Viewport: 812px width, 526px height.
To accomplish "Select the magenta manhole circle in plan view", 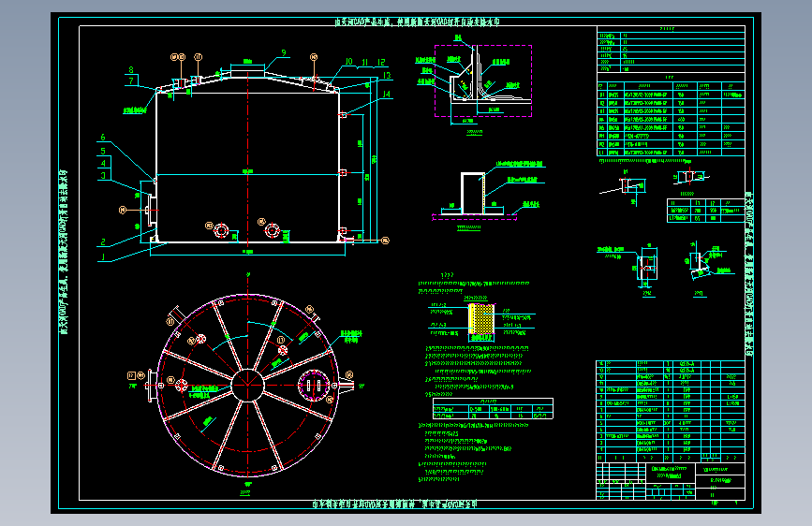I will coord(314,386).
